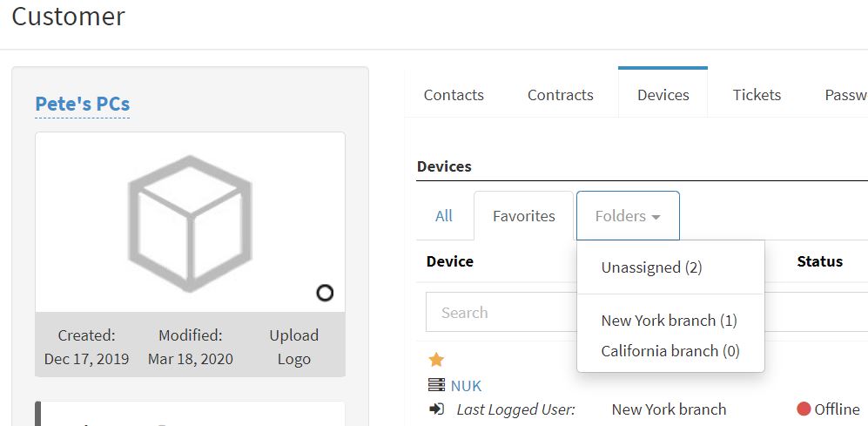Click the server icon beside NUK

pyautogui.click(x=436, y=385)
